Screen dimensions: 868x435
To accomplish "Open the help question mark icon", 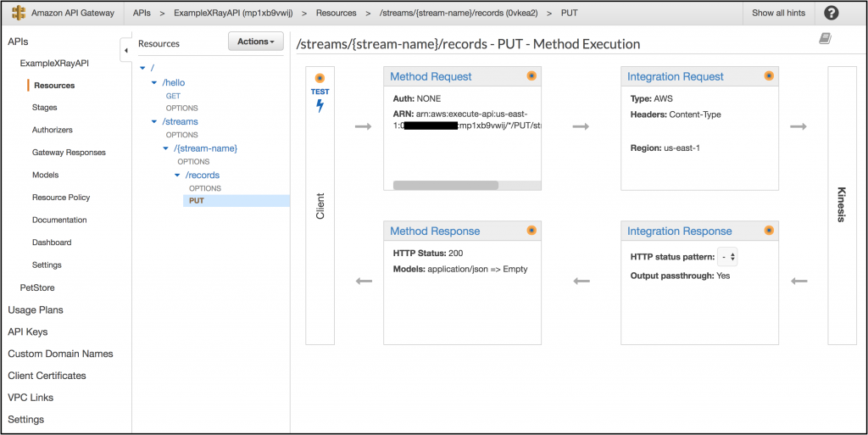I will (x=831, y=13).
